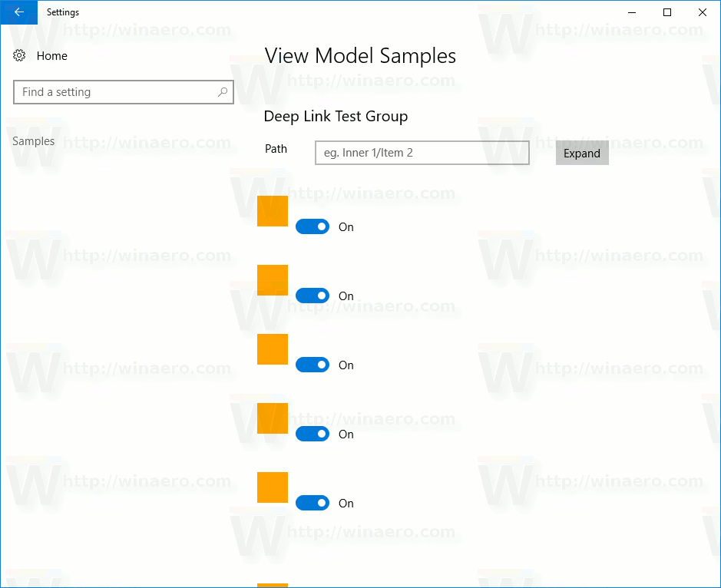Click the fourth orange sample icon
721x588 pixels.
click(273, 418)
